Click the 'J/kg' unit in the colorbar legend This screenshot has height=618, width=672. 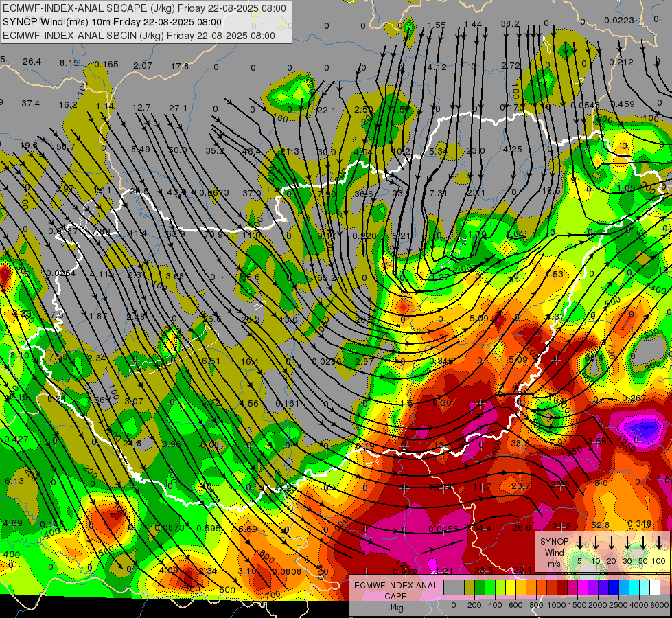pyautogui.click(x=395, y=608)
